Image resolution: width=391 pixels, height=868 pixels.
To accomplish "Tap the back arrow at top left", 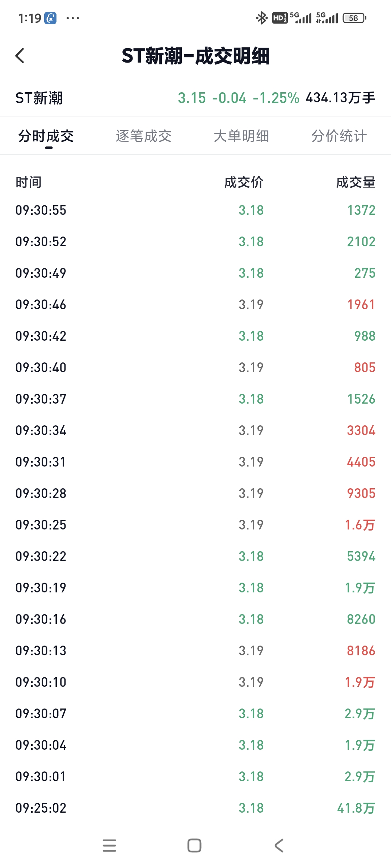I will point(20,56).
